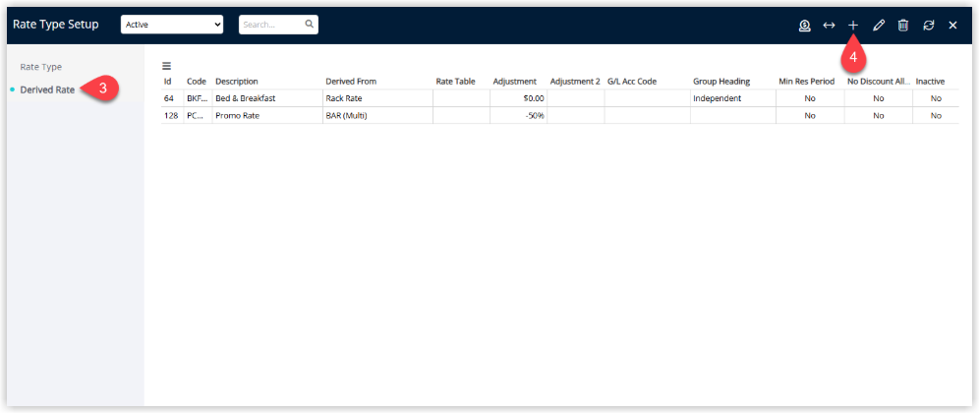
Task: Click the BKF... code cell
Action: point(197,98)
